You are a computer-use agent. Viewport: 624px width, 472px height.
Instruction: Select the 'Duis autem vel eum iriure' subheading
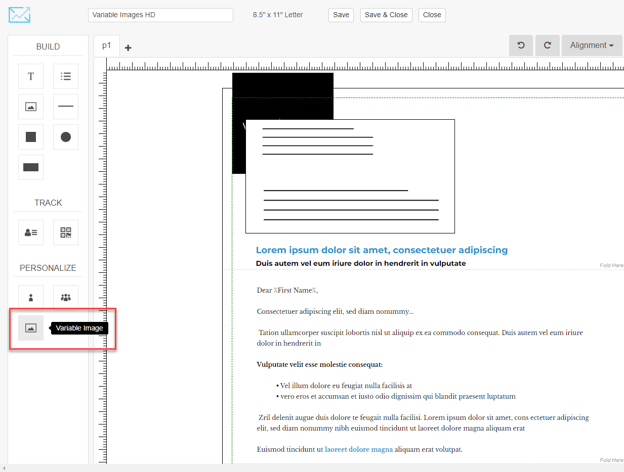tap(361, 263)
